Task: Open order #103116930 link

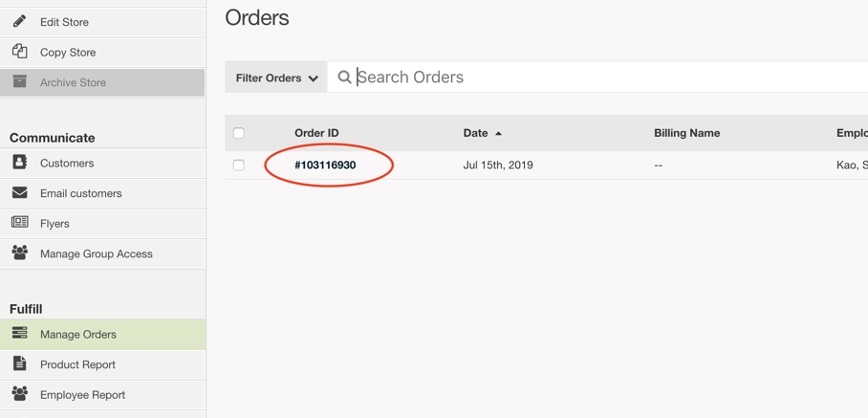Action: coord(325,165)
